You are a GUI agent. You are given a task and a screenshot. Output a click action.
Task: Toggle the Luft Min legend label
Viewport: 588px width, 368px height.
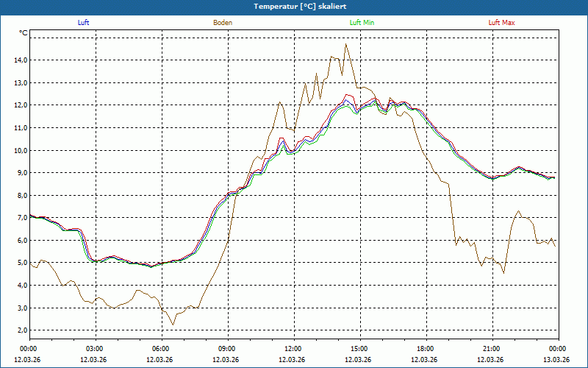362,23
